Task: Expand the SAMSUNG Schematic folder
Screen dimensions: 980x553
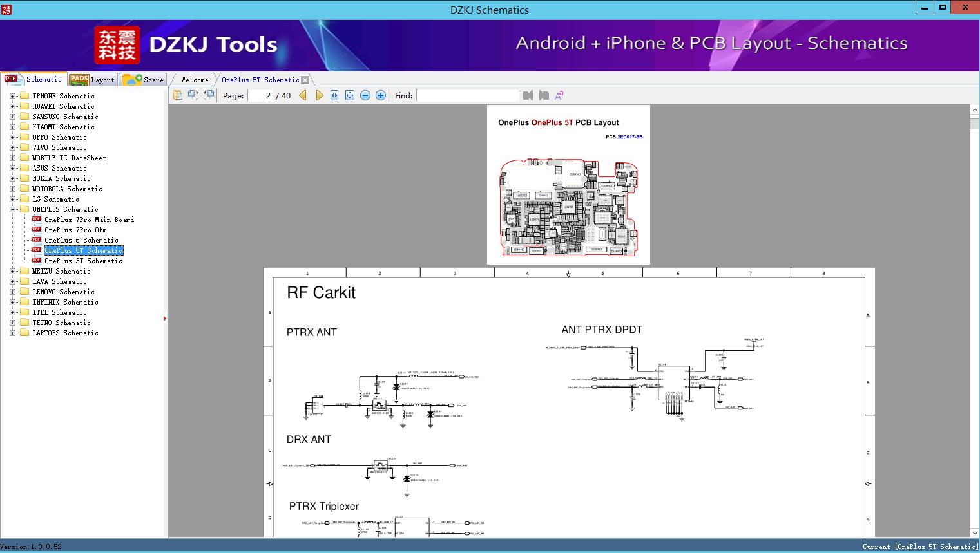Action: click(12, 117)
